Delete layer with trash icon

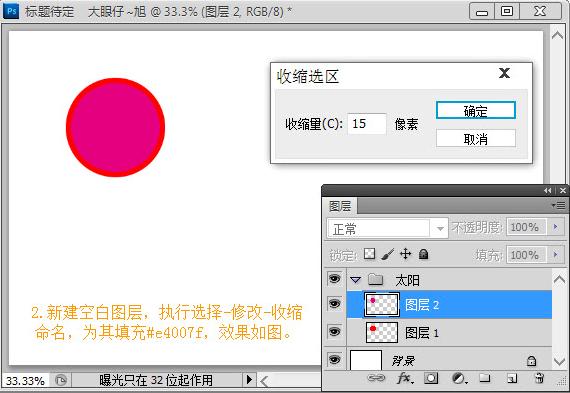[539, 378]
